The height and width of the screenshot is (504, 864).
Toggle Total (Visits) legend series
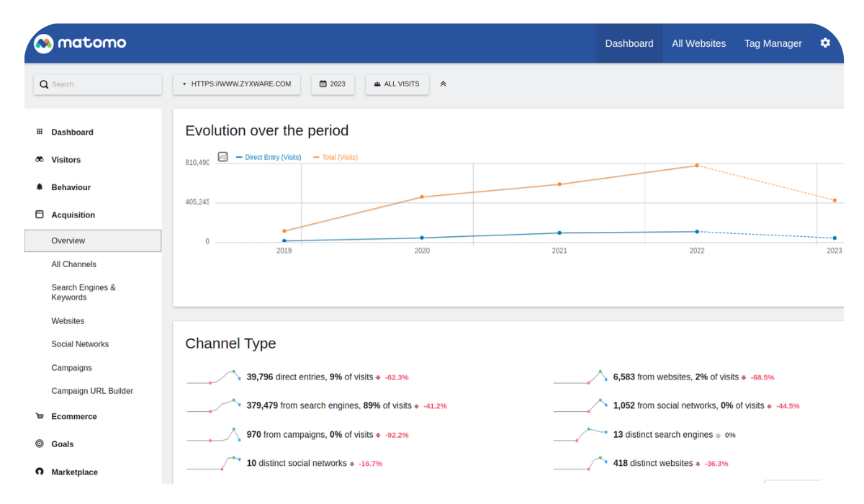click(x=339, y=157)
